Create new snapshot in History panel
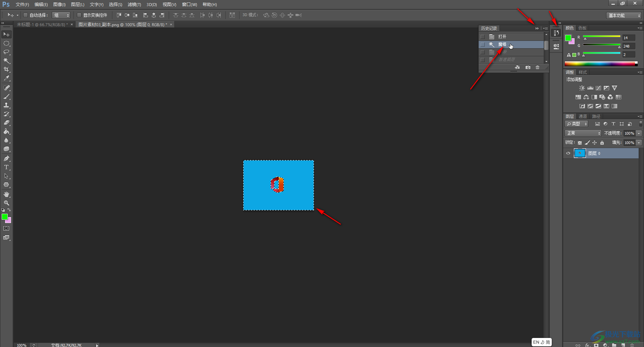Image resolution: width=644 pixels, height=347 pixels. tap(528, 67)
